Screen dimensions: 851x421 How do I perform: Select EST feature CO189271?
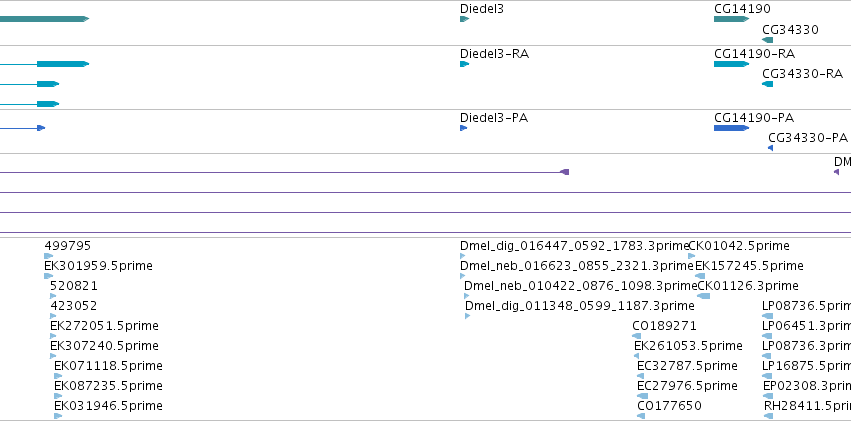[x=664, y=326]
